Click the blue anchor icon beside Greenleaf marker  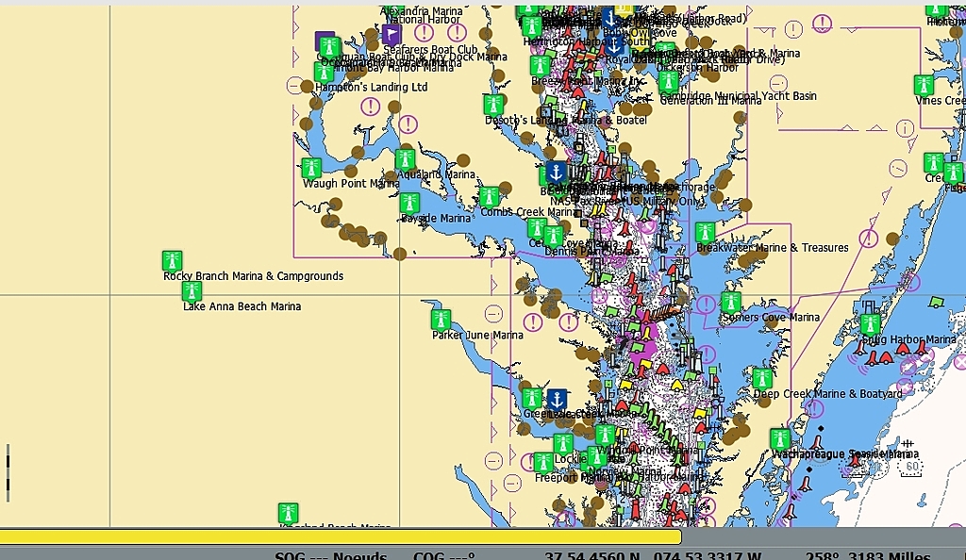click(x=557, y=400)
